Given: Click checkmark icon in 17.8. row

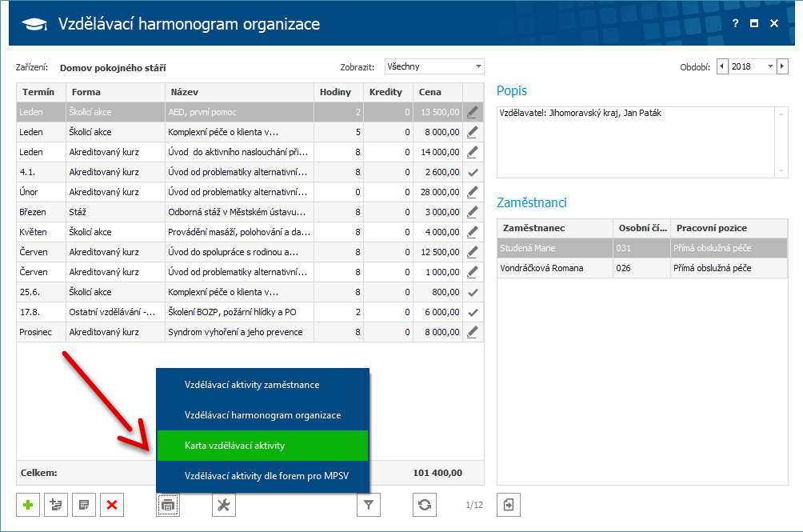Looking at the screenshot, I should coord(473,312).
